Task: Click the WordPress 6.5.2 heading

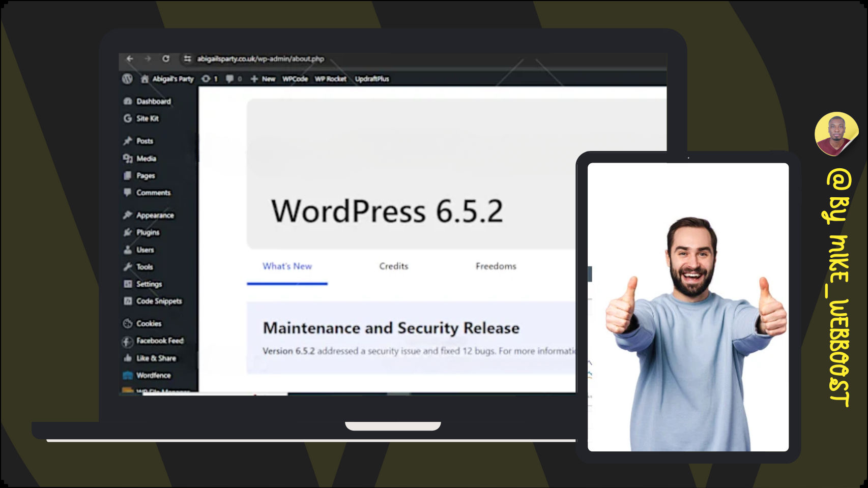Action: tap(387, 211)
